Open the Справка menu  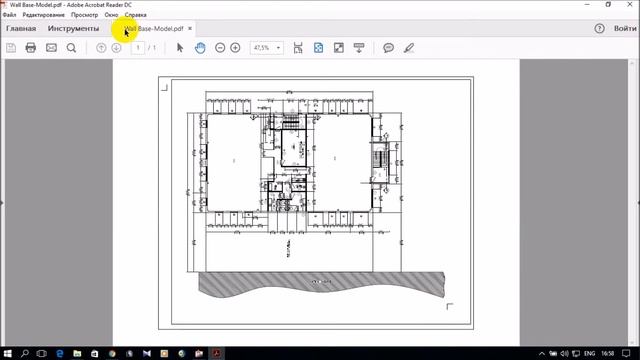pos(136,15)
